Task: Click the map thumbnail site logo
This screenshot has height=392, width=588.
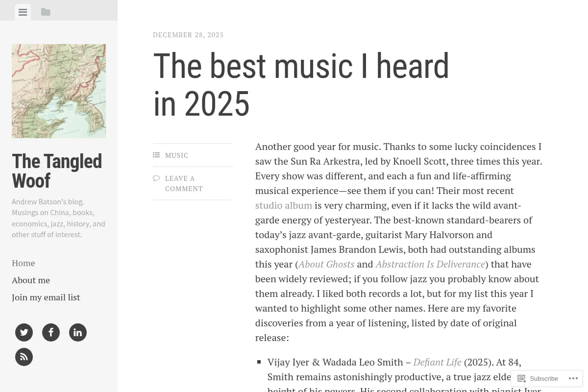Action: click(x=59, y=91)
